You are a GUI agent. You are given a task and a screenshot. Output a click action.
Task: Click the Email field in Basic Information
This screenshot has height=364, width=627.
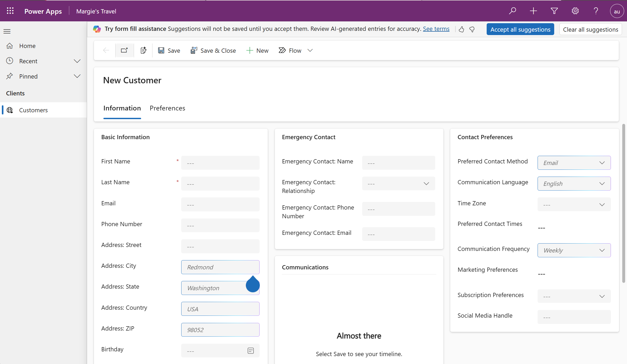click(220, 204)
